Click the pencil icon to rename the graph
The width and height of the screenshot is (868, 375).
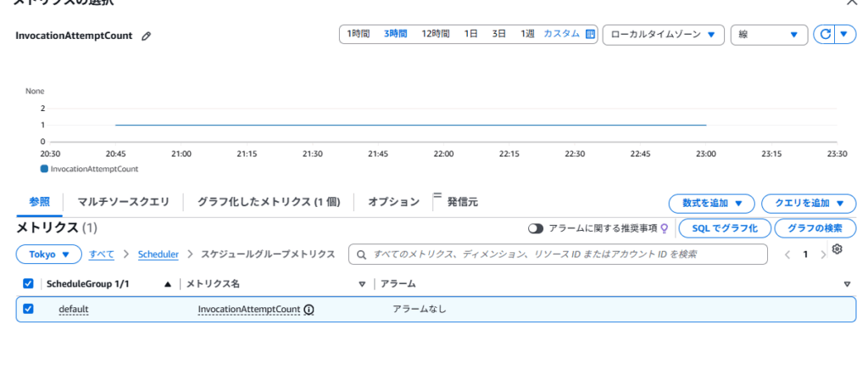click(147, 36)
